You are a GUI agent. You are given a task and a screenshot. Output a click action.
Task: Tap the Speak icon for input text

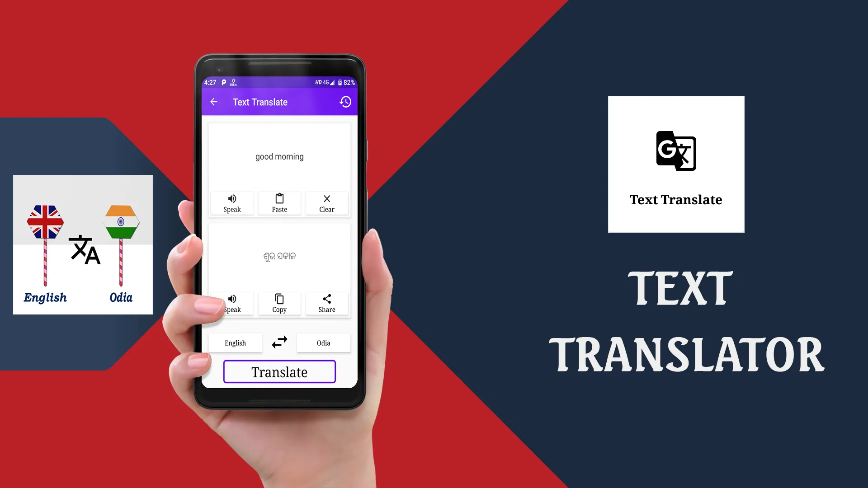tap(232, 202)
